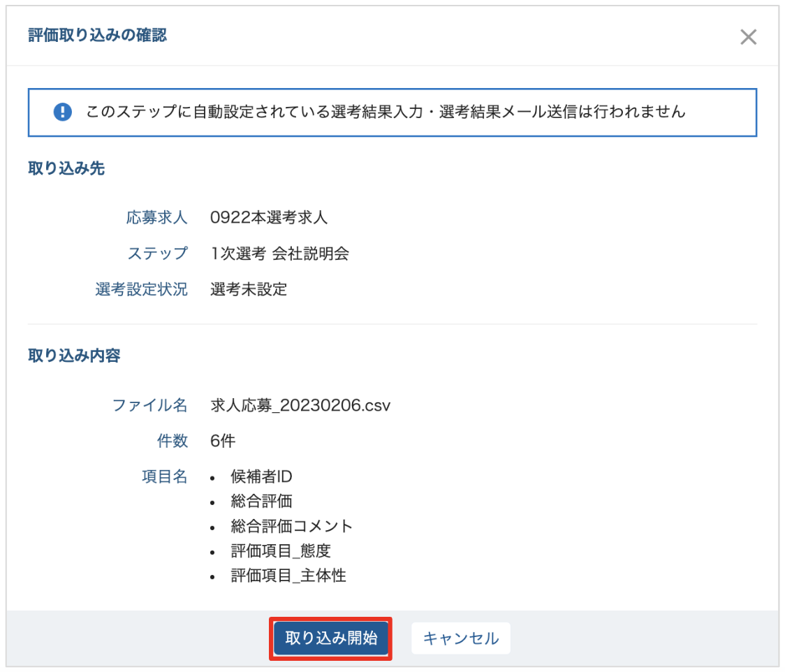The image size is (785, 672).
Task: Cancel the import with the キャンセル button
Action: 461,638
